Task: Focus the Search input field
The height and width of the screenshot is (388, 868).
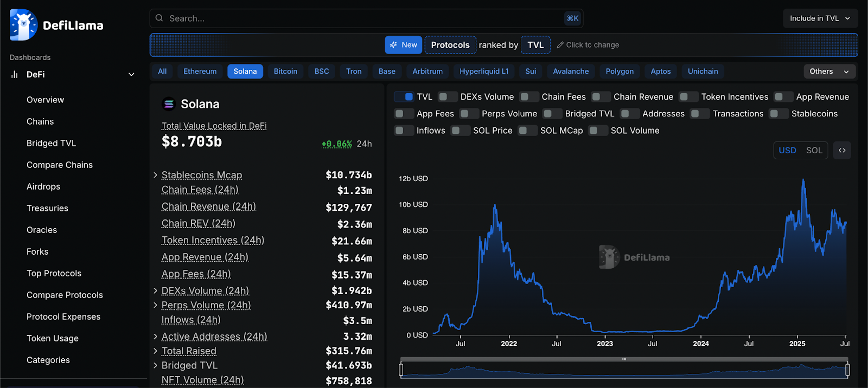Action: pyautogui.click(x=366, y=18)
